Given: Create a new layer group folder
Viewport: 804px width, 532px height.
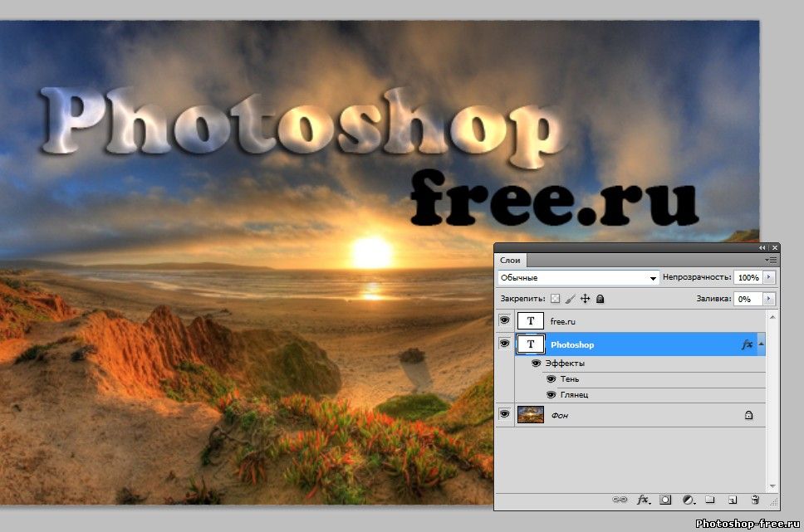Looking at the screenshot, I should [710, 500].
